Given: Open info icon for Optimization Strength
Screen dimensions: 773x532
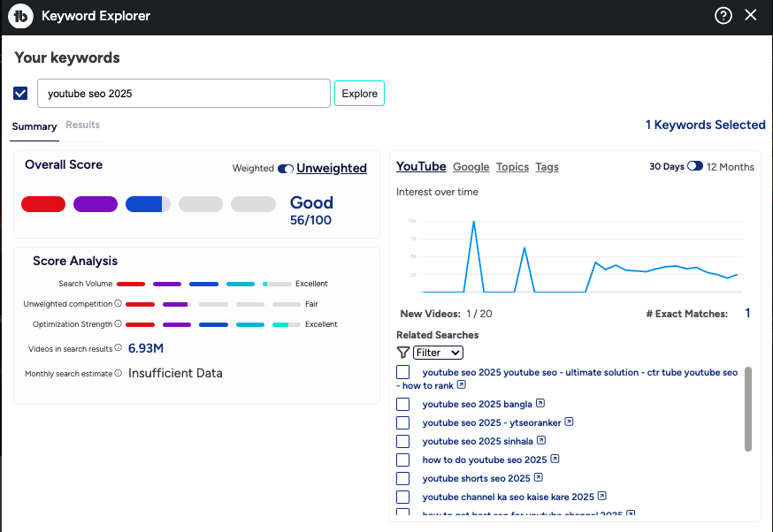Looking at the screenshot, I should (x=118, y=323).
